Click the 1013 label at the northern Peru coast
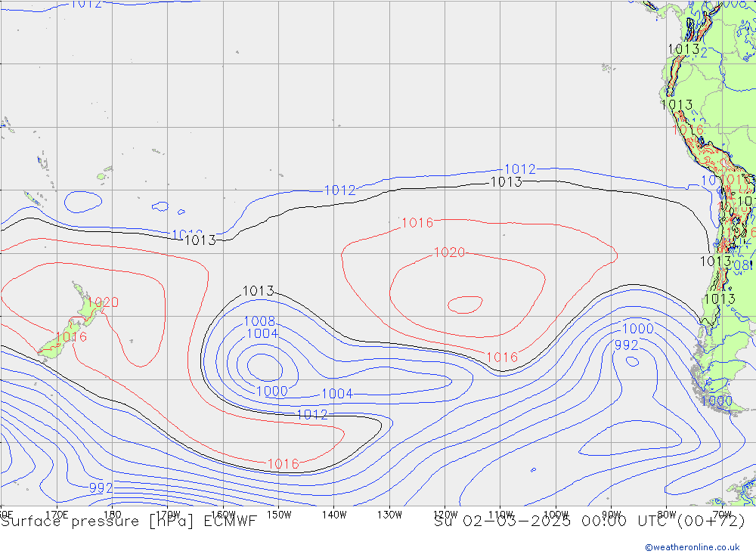 click(677, 104)
